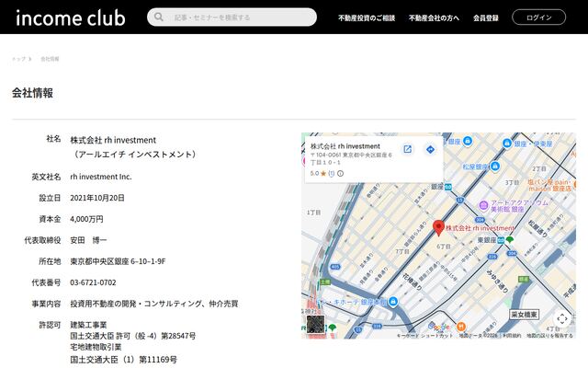Screen dimensions: 588x368
Task: Click address 東京都中央区銀座 6-10-1-9F
Action: [x=118, y=261]
